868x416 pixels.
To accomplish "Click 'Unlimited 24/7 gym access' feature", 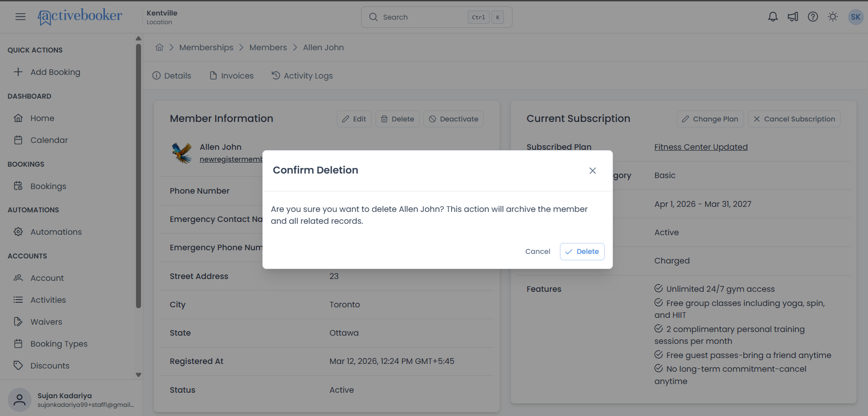I will pyautogui.click(x=715, y=289).
